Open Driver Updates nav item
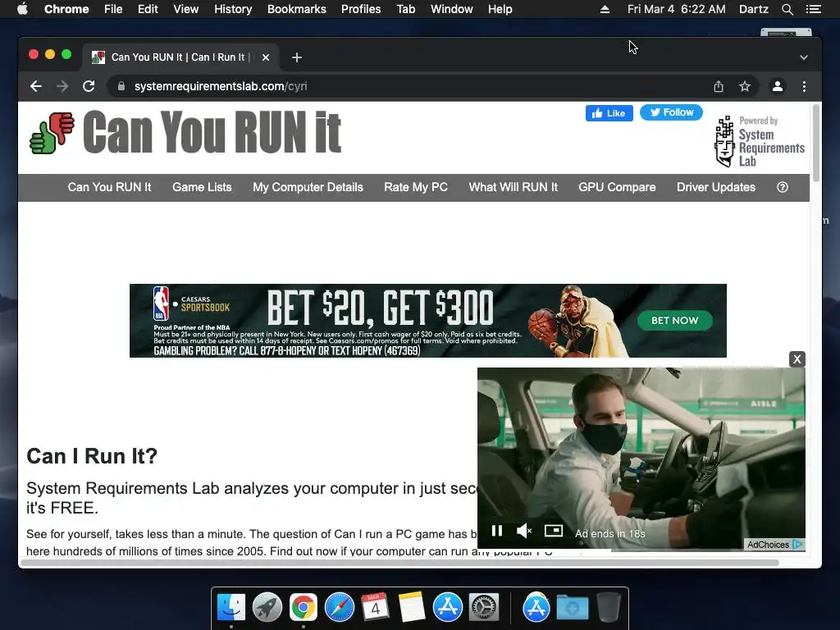Viewport: 840px width, 630px height. (x=716, y=187)
